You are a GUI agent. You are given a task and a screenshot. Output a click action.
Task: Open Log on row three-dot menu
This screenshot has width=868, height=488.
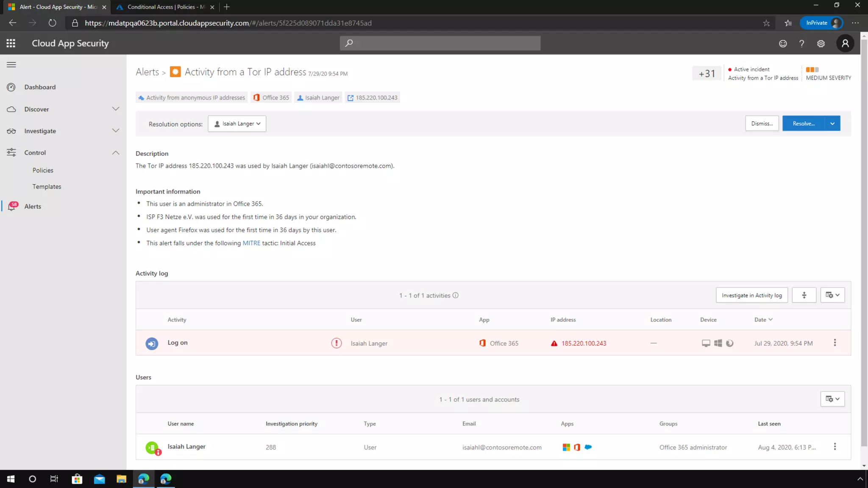[x=835, y=343]
